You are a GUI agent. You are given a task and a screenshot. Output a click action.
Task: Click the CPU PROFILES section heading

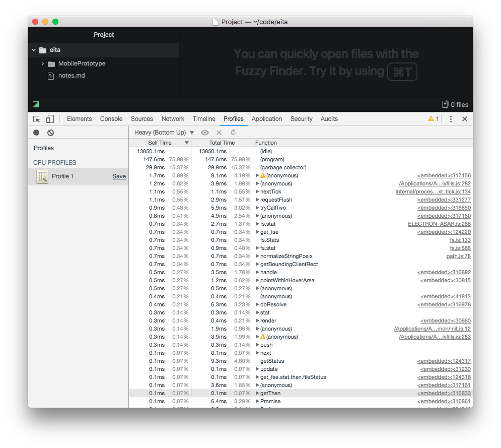click(55, 162)
